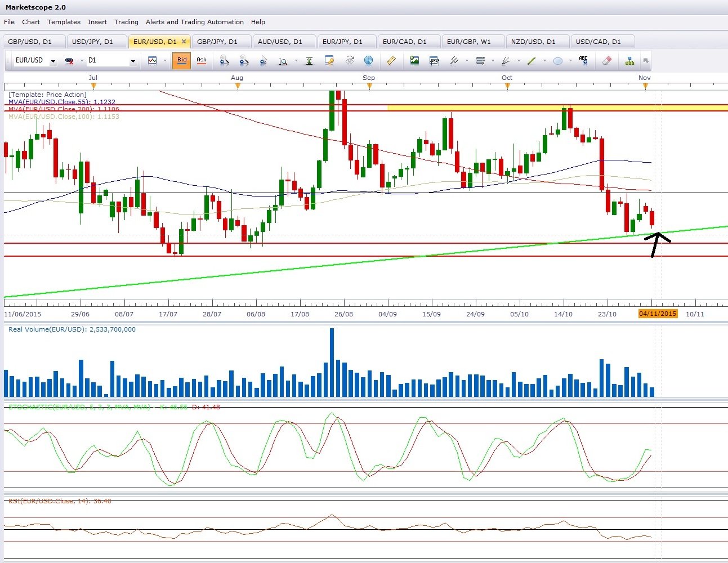The width and height of the screenshot is (728, 563).
Task: Switch to the AUD/USD, D1 tab
Action: click(x=284, y=42)
